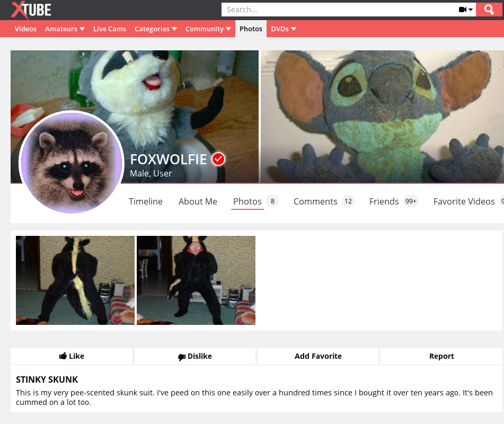Expand the Community dropdown menu
This screenshot has height=424, width=504.
point(208,29)
